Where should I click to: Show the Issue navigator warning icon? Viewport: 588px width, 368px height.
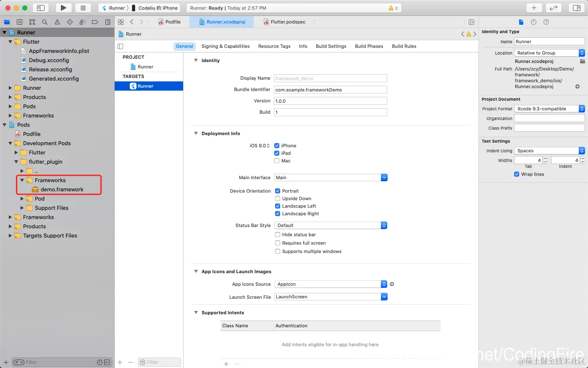click(57, 22)
